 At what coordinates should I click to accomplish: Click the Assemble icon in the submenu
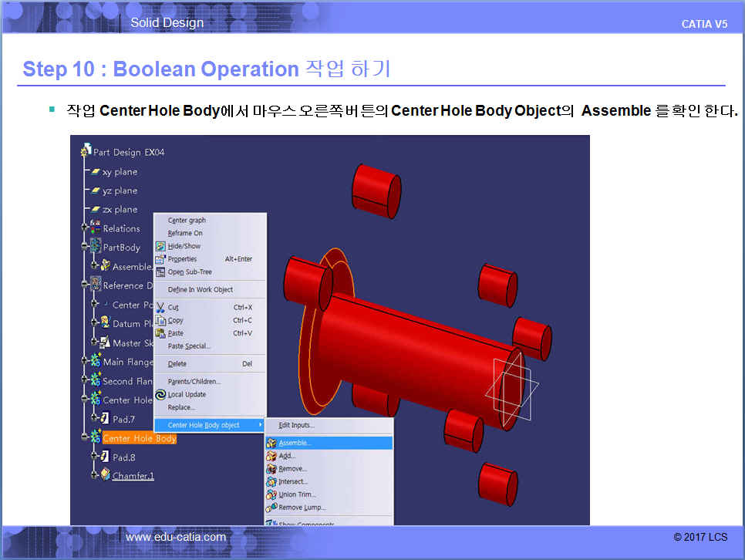[x=271, y=444]
